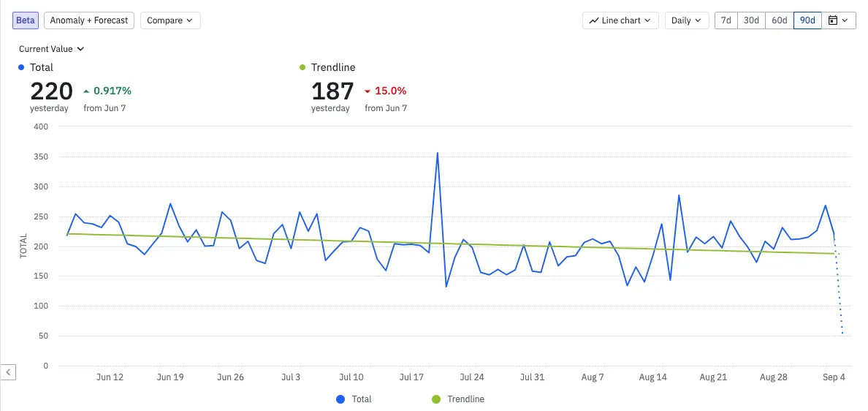Click the Aug 14 axis label
The width and height of the screenshot is (868, 411).
point(652,377)
